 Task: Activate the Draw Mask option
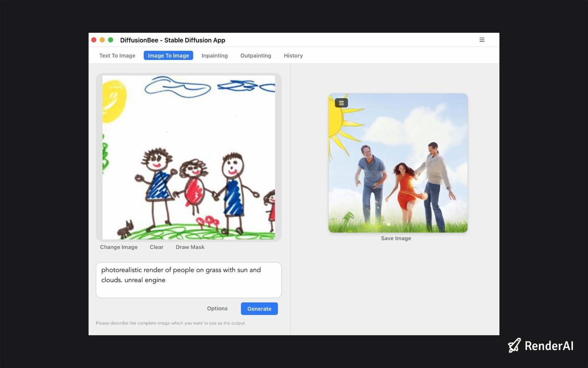point(190,247)
